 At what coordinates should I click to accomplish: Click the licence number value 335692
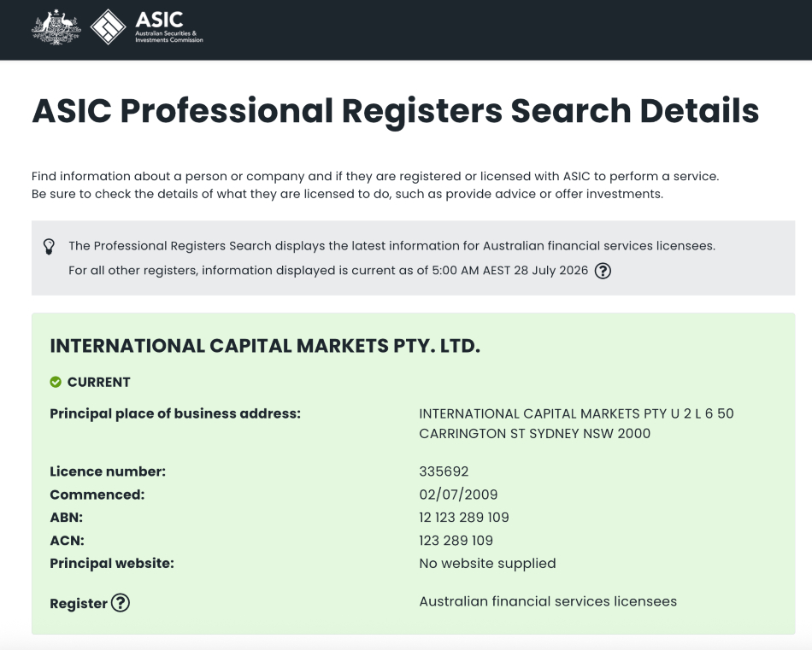[444, 471]
